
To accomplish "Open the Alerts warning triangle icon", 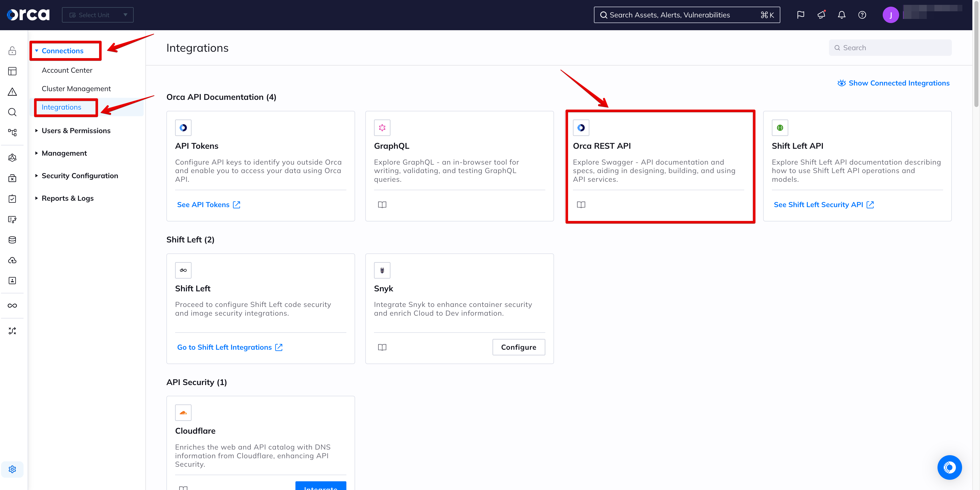I will point(12,92).
